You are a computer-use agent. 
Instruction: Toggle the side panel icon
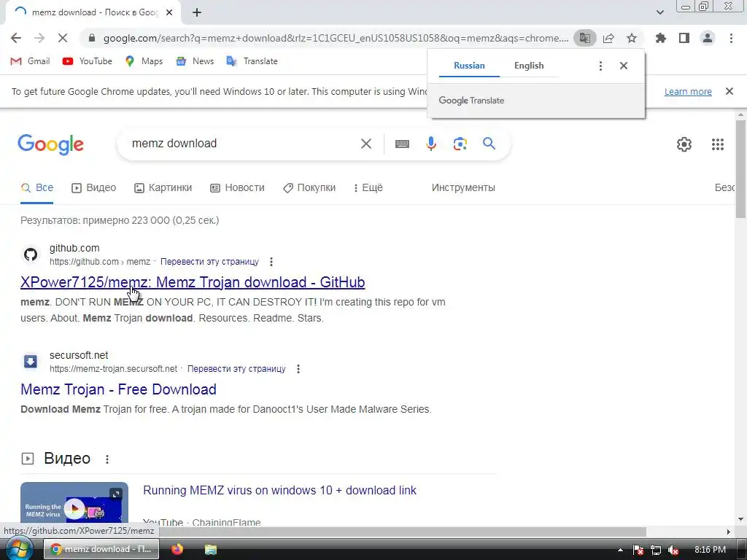point(684,38)
